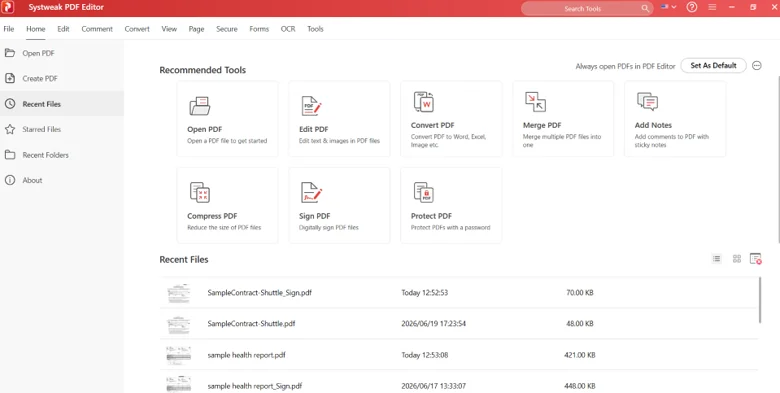This screenshot has height=393, width=780.
Task: Click the Systweak PDF Editor logo
Action: click(x=8, y=7)
